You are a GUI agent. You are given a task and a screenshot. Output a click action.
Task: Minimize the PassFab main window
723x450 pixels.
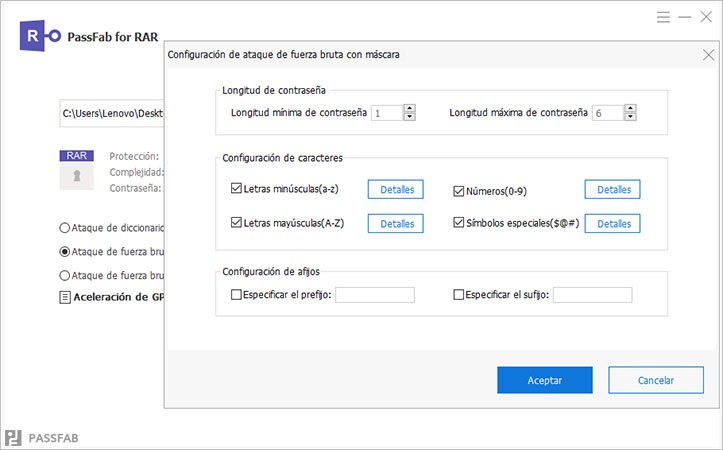(685, 18)
